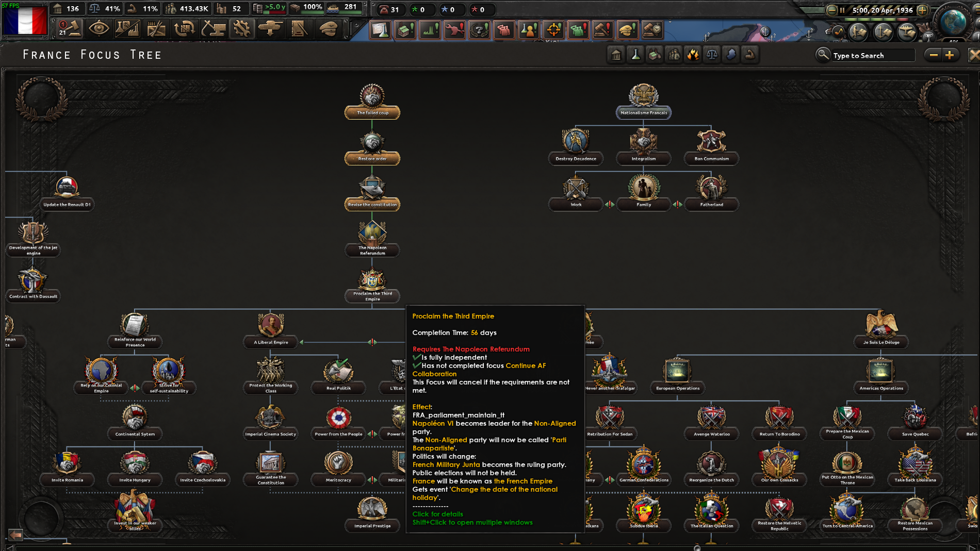Select the Family focus
Screen dimensions: 980x551
pyautogui.click(x=643, y=194)
